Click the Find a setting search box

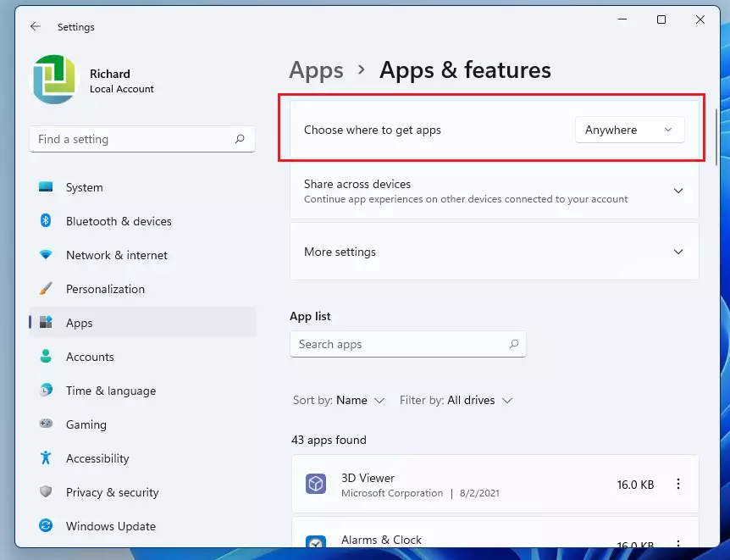(142, 139)
